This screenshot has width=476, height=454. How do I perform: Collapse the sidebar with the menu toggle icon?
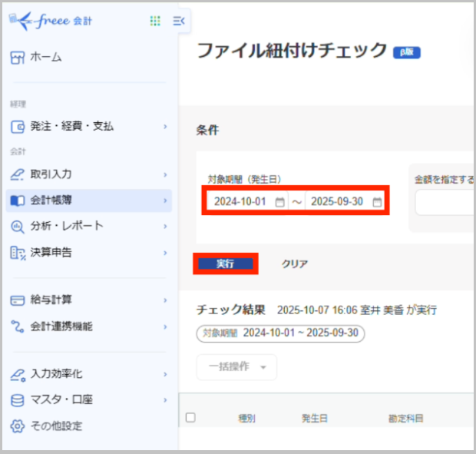coord(179,21)
